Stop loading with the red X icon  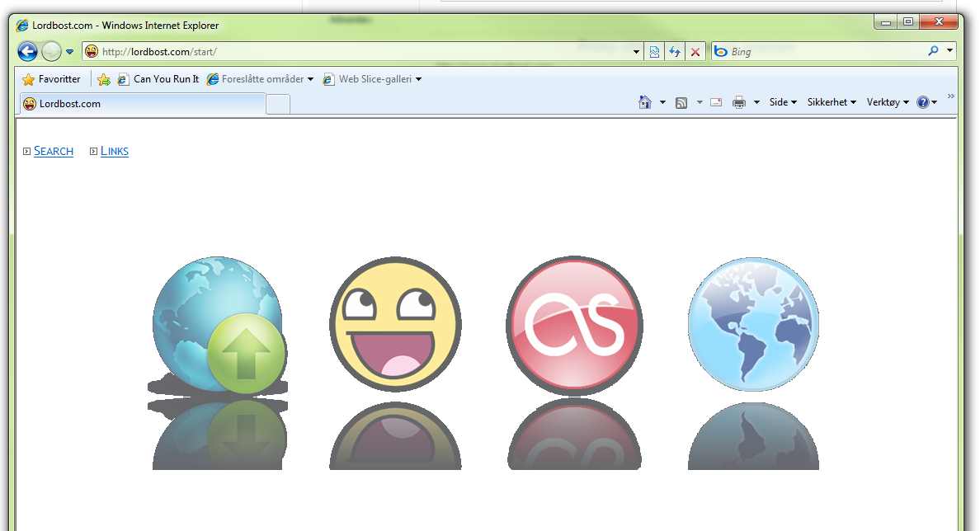(x=695, y=52)
